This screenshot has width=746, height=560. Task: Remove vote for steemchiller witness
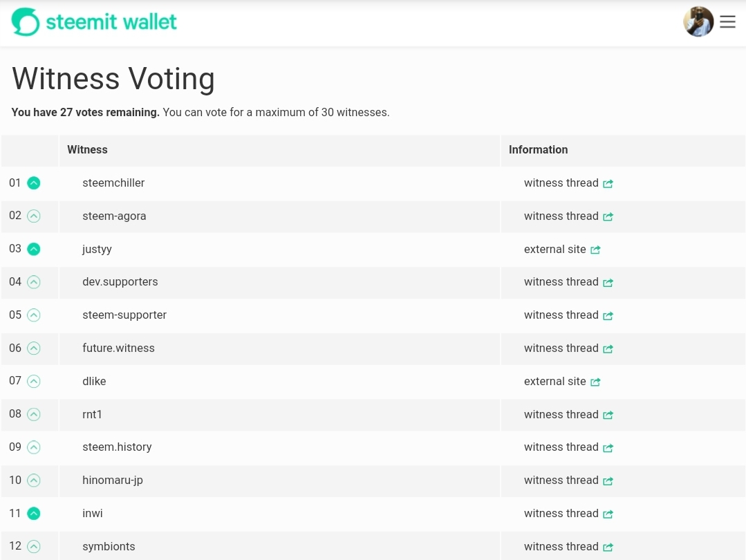click(x=34, y=183)
